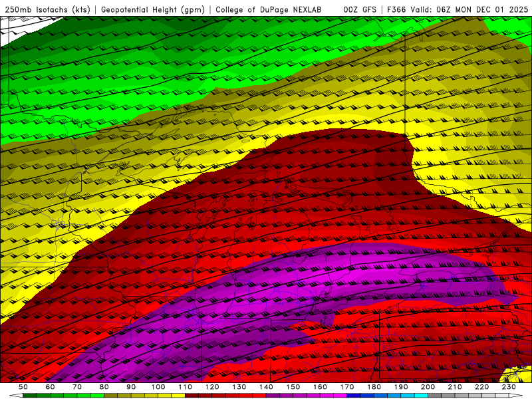
Task: Pick the dark blue swatch right after 170 mark
Action: [354, 396]
